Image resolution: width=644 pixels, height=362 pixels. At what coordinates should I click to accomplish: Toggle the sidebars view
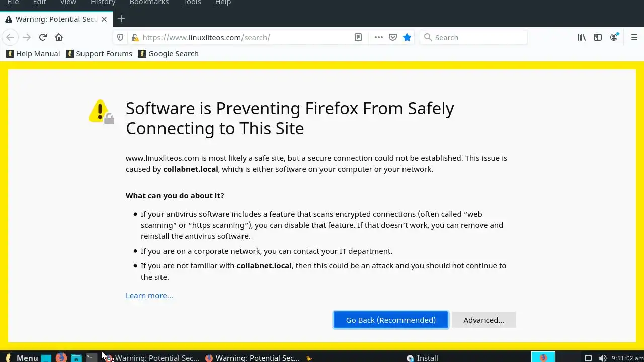[x=598, y=37]
